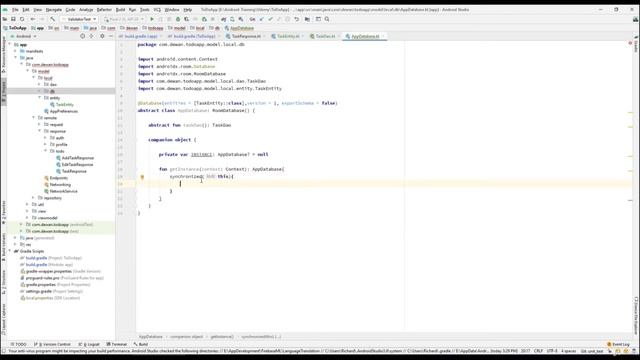
Task: Click the Make Project hammer icon
Action: point(53,19)
